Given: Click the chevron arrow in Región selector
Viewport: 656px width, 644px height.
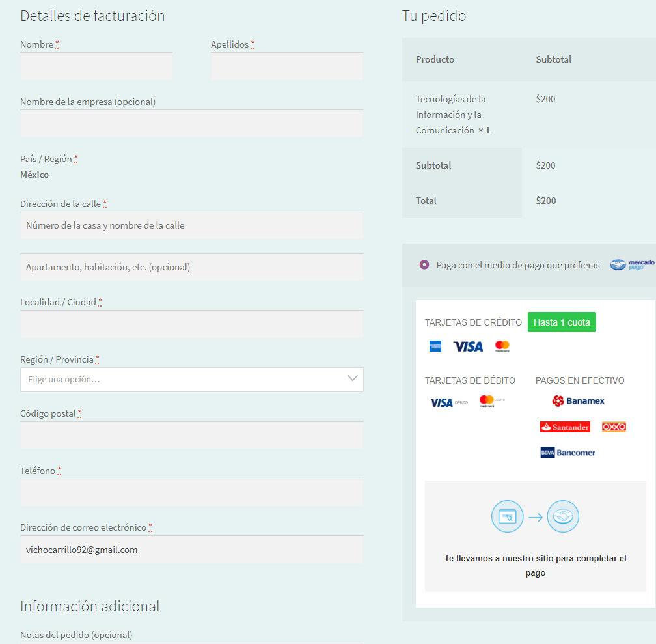Looking at the screenshot, I should pos(353,379).
